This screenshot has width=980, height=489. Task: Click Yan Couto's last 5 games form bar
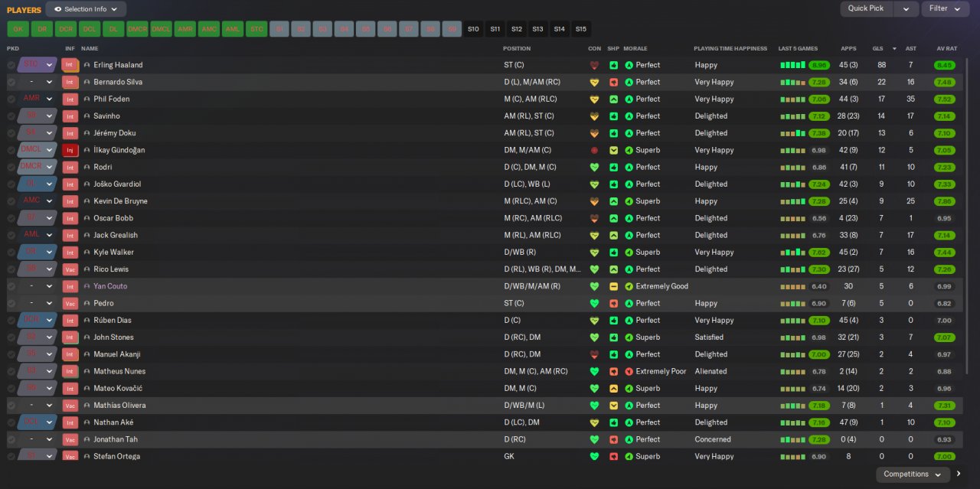(x=792, y=286)
